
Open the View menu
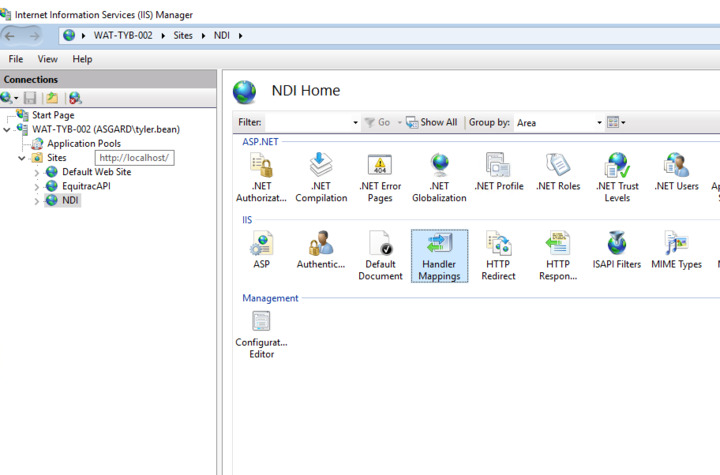[x=48, y=59]
